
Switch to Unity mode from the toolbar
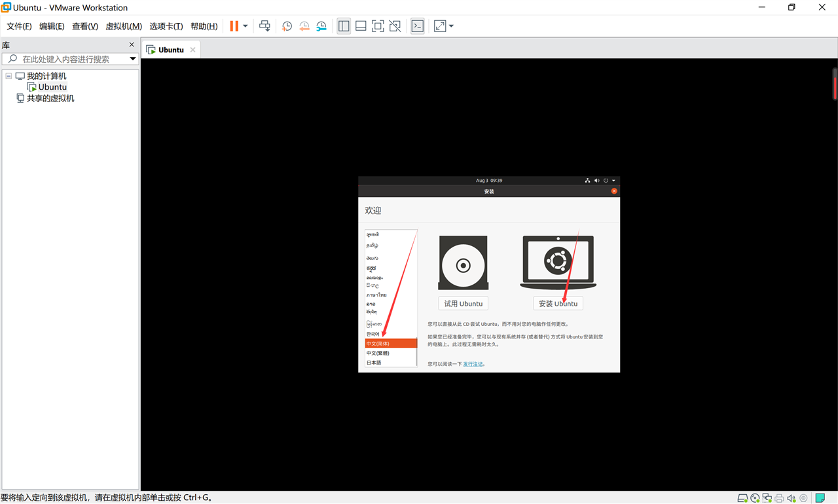click(395, 26)
